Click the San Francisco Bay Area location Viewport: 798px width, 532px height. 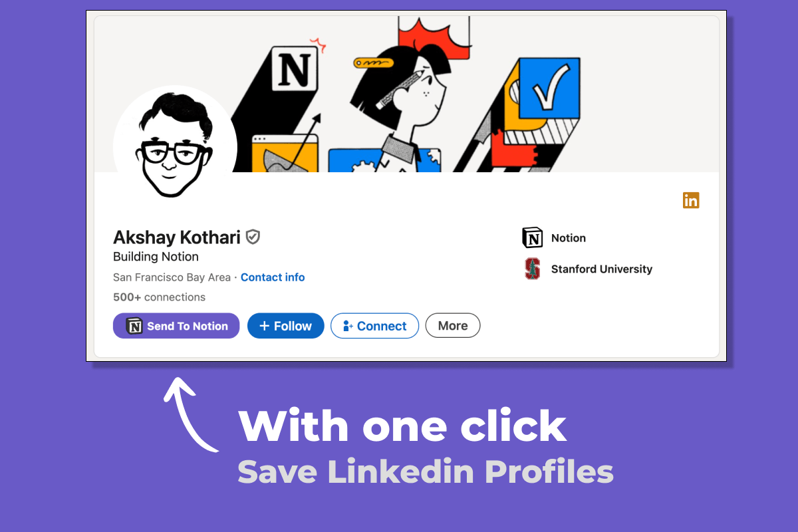172,277
